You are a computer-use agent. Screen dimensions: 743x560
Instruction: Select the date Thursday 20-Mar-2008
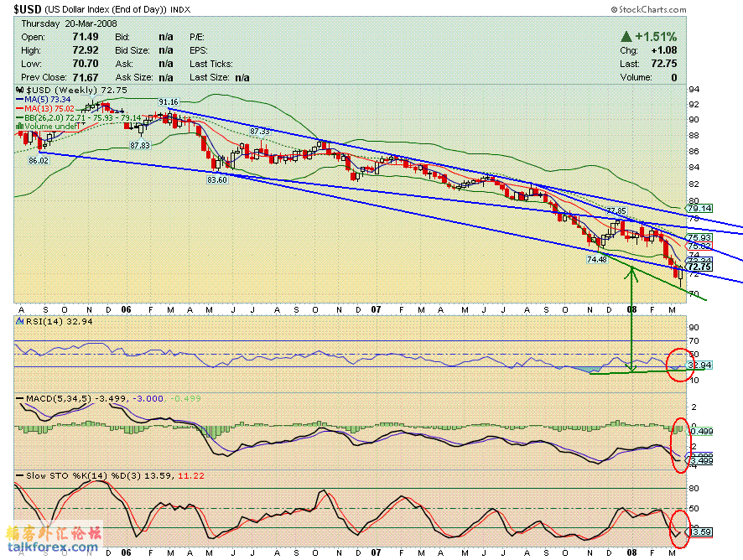[69, 23]
